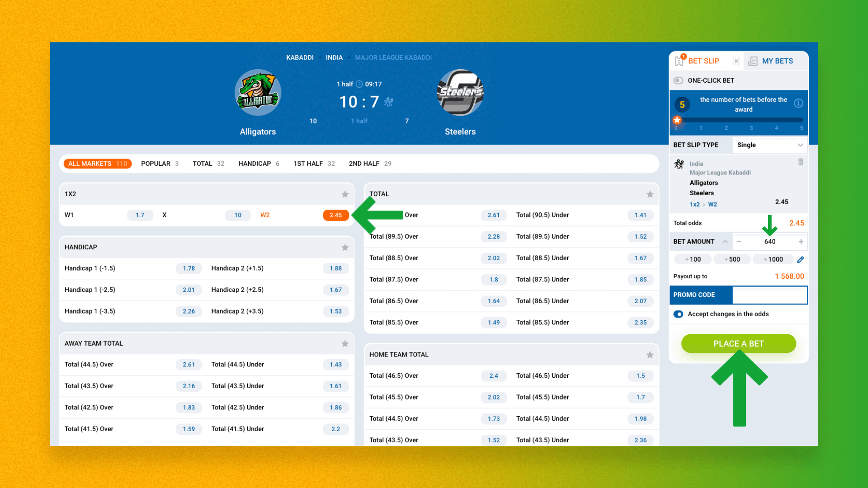Select W2 odds value 2.45
Viewport: 868px width, 488px height.
point(335,215)
